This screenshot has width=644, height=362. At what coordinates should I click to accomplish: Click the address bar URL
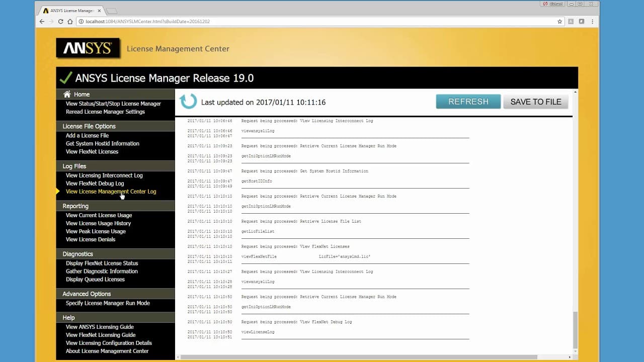tap(147, 22)
